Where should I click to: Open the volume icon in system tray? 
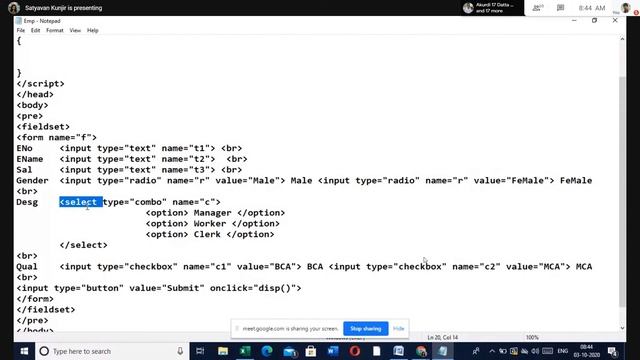pos(536,351)
